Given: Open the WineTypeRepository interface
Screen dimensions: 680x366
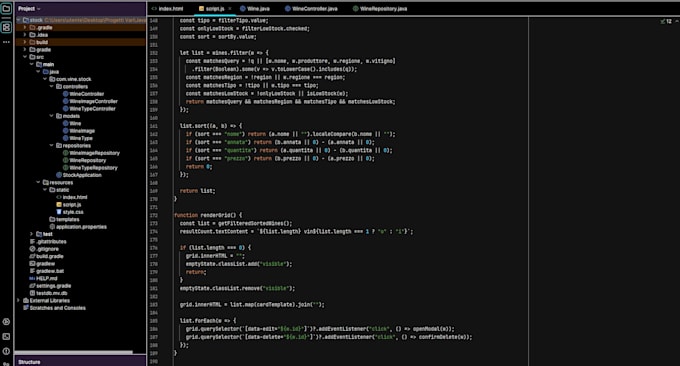Looking at the screenshot, I should coord(90,167).
